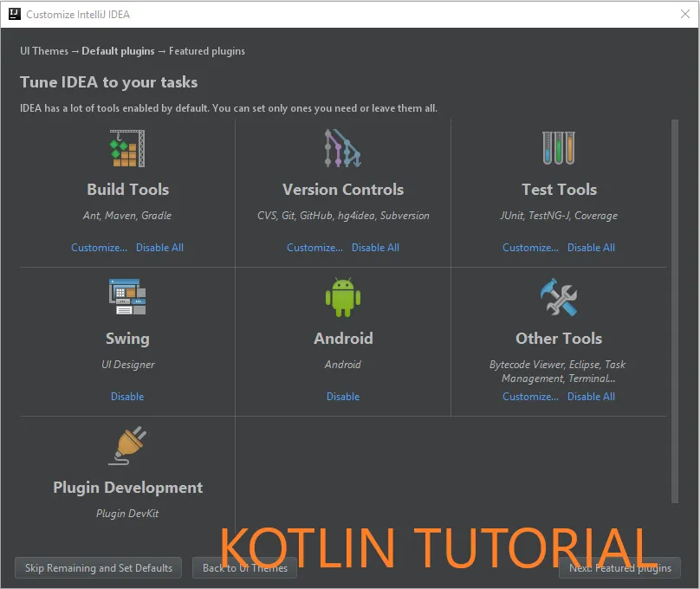Image resolution: width=700 pixels, height=589 pixels.
Task: Customize Build Tools plugins
Action: click(99, 248)
